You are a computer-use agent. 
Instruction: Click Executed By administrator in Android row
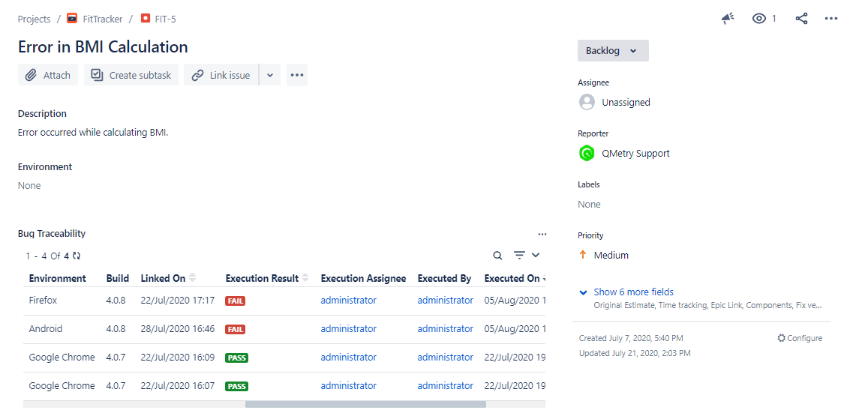coord(445,328)
